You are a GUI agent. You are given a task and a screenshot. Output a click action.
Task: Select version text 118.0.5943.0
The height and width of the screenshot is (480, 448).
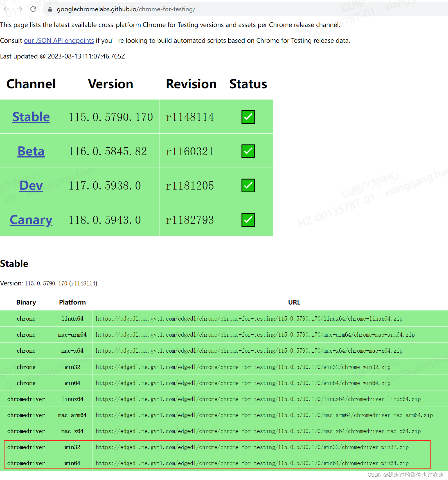105,220
